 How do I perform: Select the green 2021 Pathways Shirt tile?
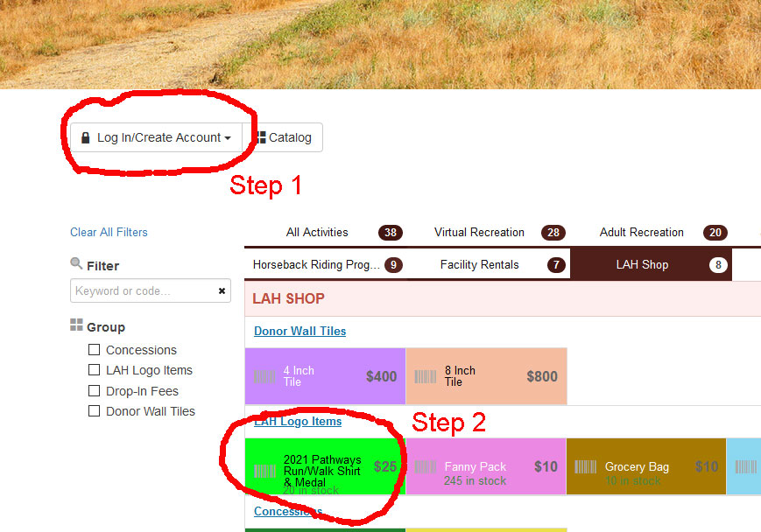(x=326, y=465)
